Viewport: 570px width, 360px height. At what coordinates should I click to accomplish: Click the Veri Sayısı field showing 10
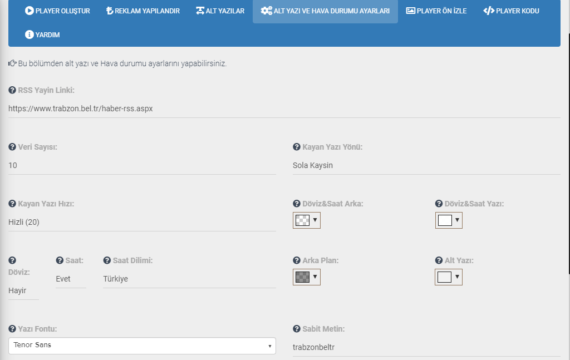142,165
